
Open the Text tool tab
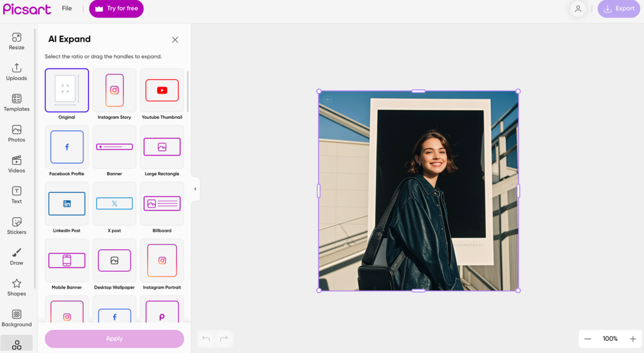(x=17, y=195)
